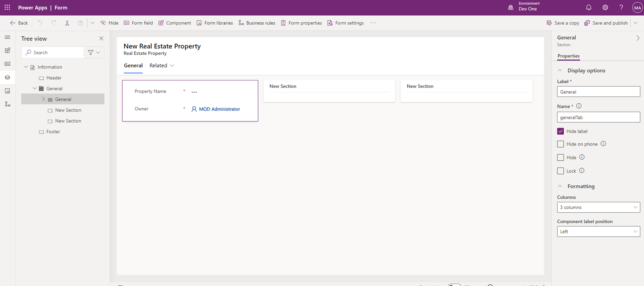Click the MOD Administrator owner link

coord(219,109)
